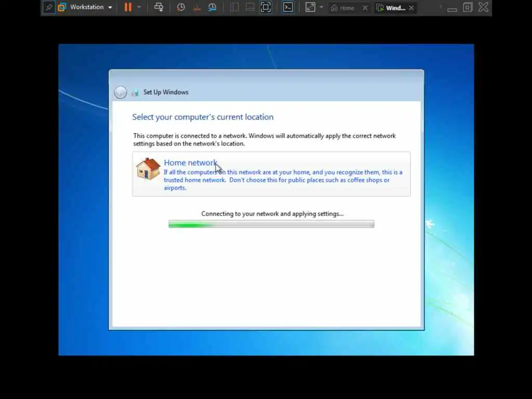The image size is (532, 399).
Task: Open the snapshot manager
Action: click(x=212, y=7)
